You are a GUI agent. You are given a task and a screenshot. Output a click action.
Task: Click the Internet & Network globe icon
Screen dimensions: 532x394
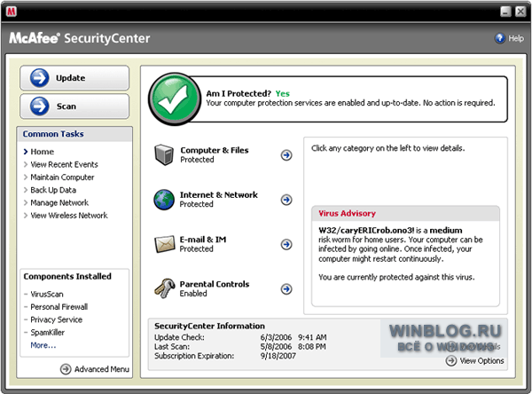[x=164, y=200]
